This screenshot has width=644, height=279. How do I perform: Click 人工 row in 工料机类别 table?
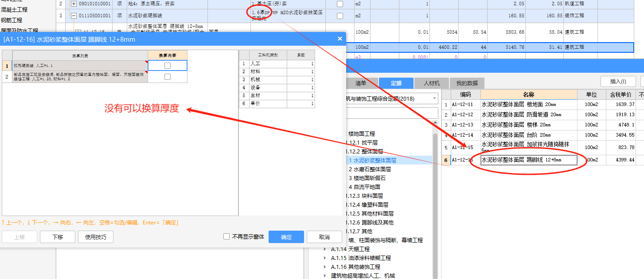277,64
